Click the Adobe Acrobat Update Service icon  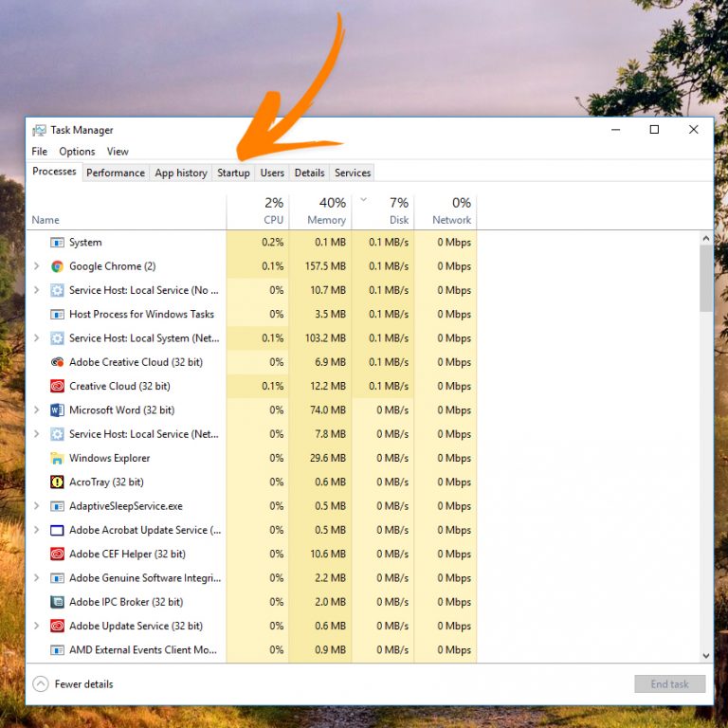57,530
